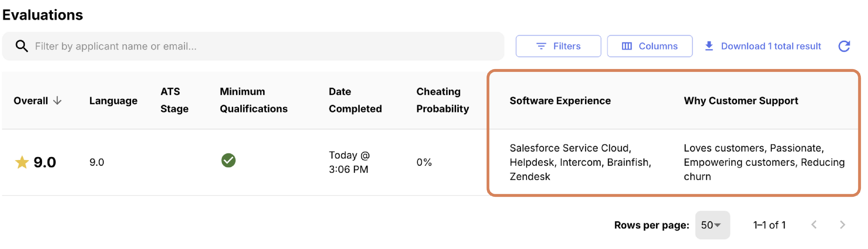The image size is (868, 249).
Task: Click the gold star rating icon
Action: 22,162
